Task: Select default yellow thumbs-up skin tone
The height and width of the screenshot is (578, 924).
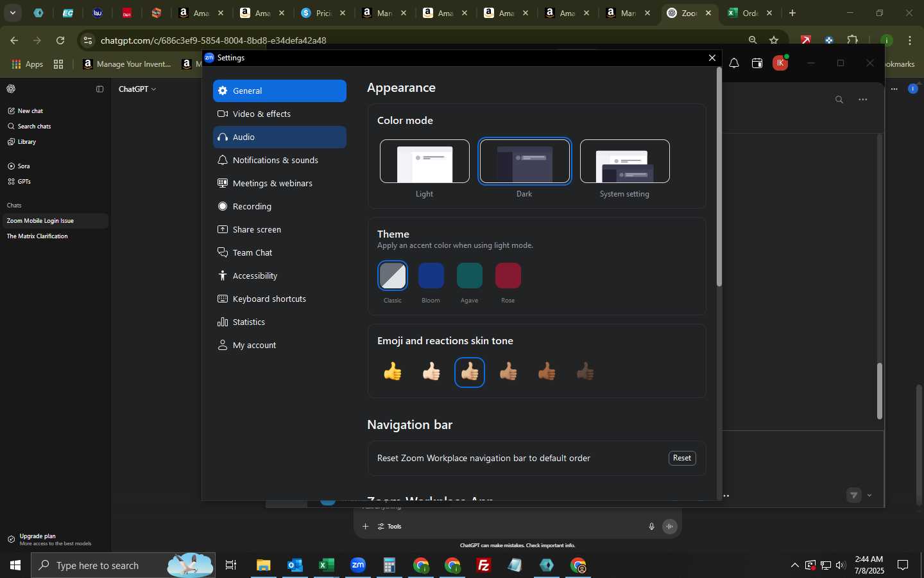Action: tap(393, 372)
